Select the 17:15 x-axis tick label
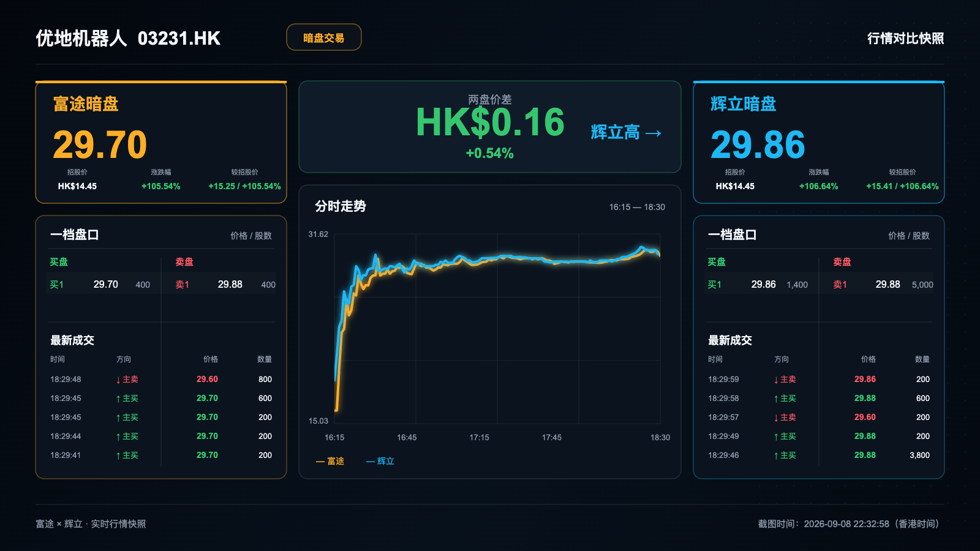 (x=480, y=438)
